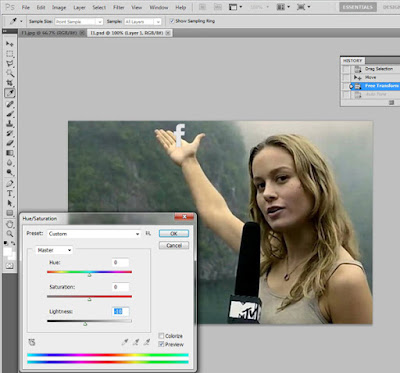This screenshot has height=373, width=400.
Task: Click Cancel in Hue/Saturation dialog
Action: coord(174,245)
